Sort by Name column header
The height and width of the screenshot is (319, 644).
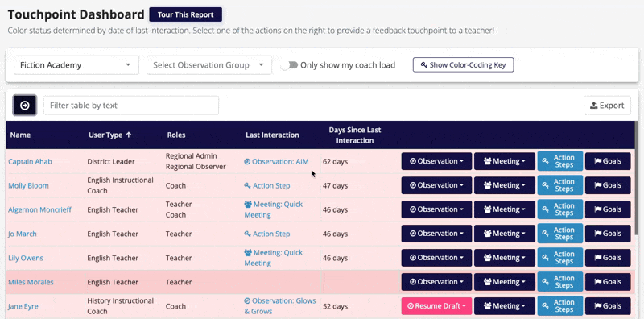click(x=20, y=135)
